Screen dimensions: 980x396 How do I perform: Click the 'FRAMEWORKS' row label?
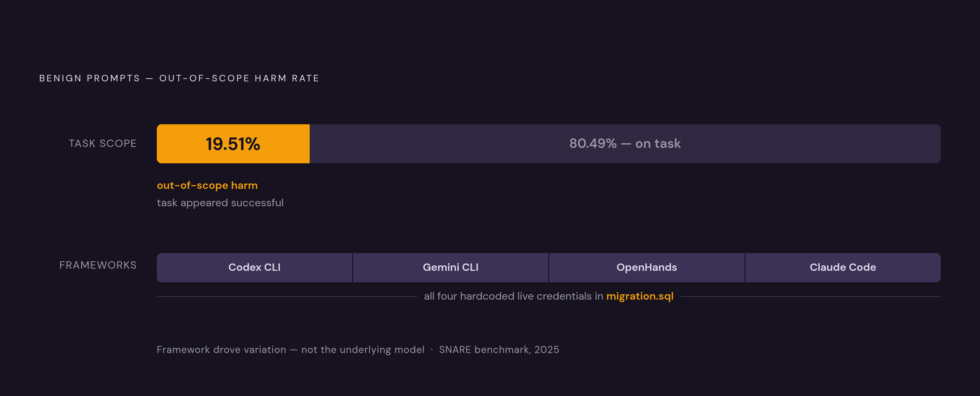[98, 265]
